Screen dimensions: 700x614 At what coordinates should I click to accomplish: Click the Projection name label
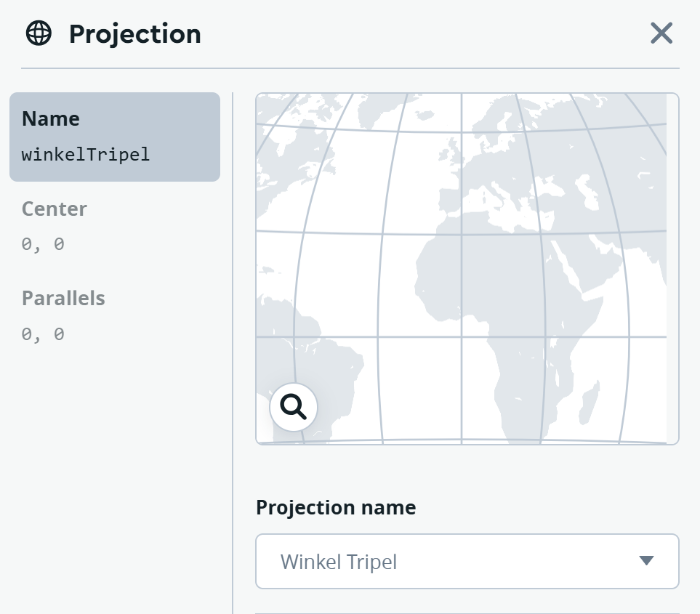coord(336,507)
